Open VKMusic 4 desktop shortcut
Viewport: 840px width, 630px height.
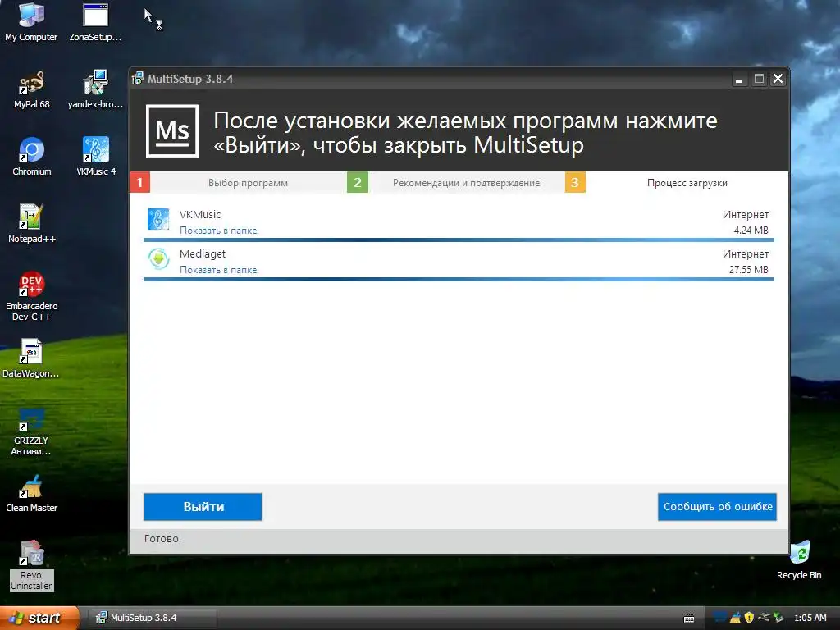[96, 157]
